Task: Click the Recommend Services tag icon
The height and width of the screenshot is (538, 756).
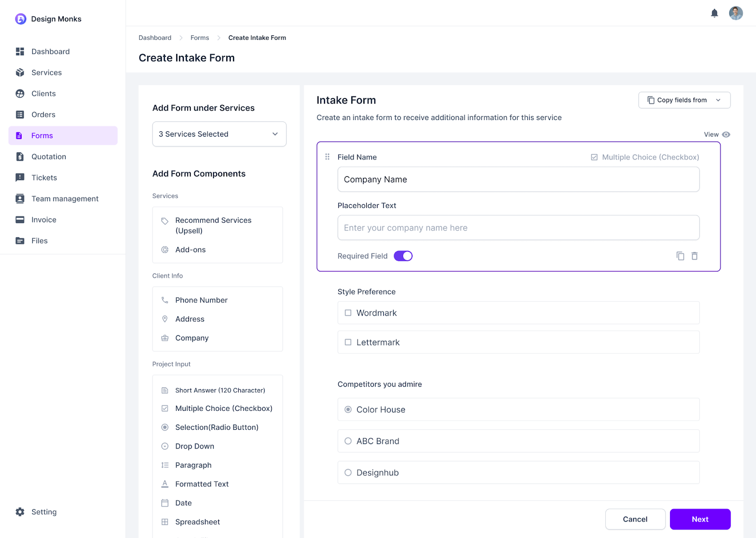Action: [x=165, y=221]
